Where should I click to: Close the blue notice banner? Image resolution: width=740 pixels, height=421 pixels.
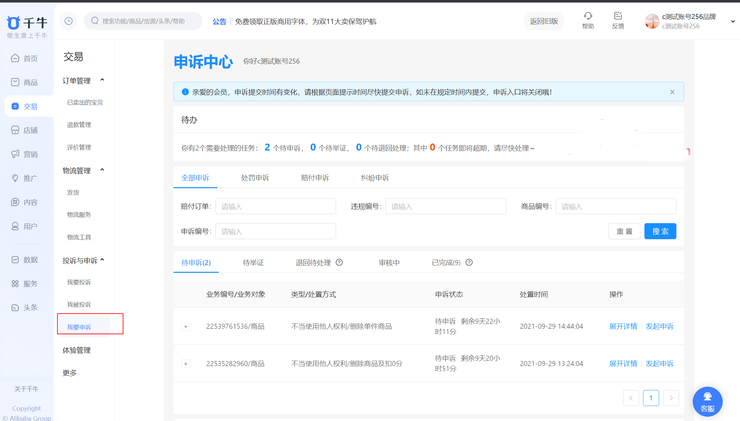(x=672, y=92)
